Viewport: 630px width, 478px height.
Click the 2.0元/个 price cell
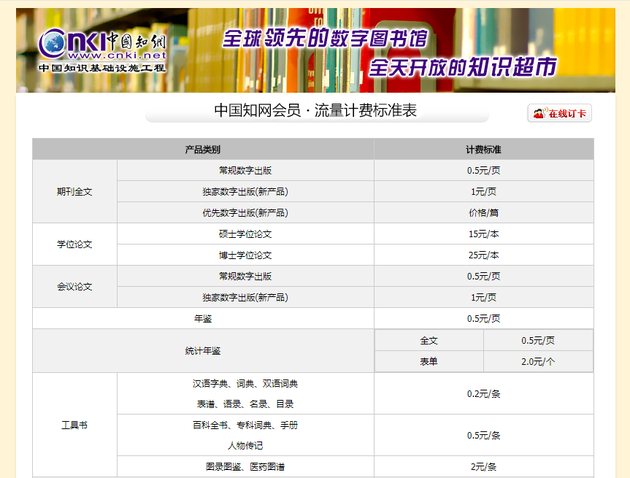(538, 362)
